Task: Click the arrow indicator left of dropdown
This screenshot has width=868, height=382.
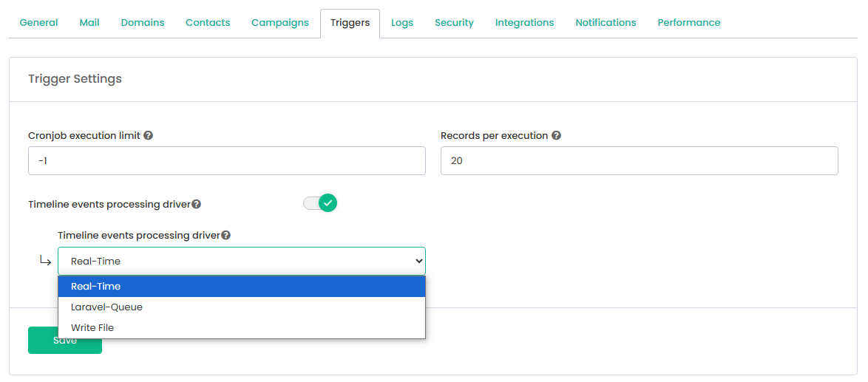Action: [45, 261]
